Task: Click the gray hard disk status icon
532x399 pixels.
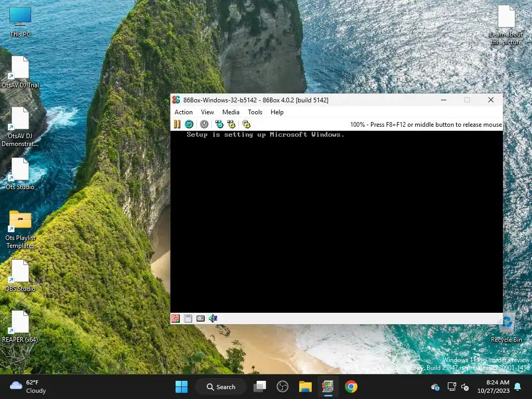Action: [201, 318]
